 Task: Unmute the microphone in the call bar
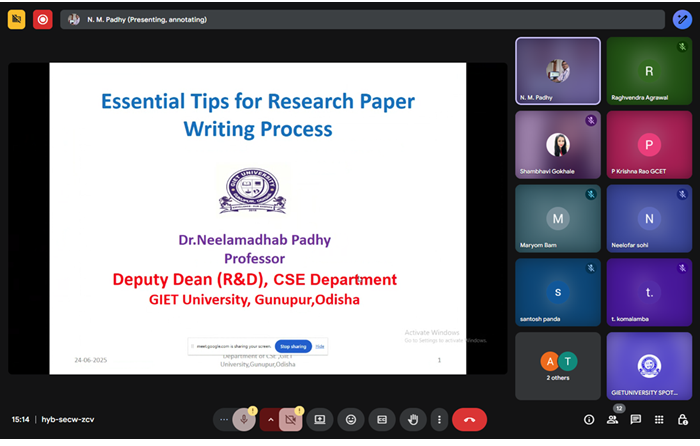click(x=244, y=419)
